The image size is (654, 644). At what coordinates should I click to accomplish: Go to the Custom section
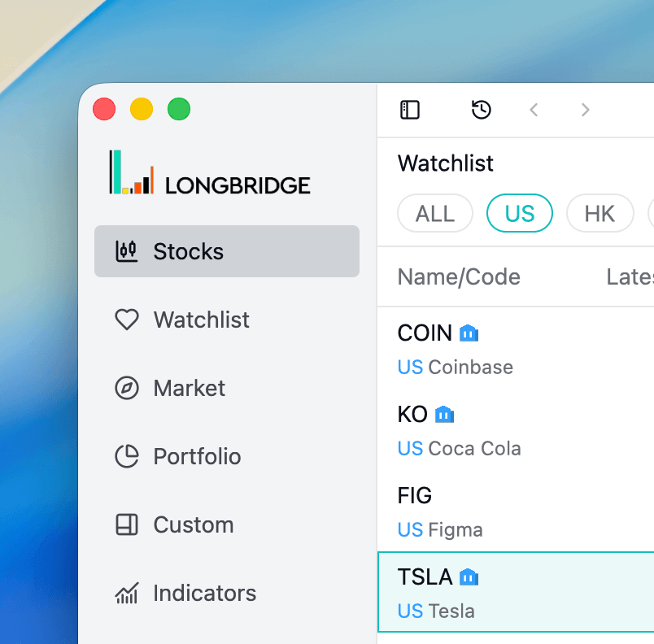click(x=194, y=524)
